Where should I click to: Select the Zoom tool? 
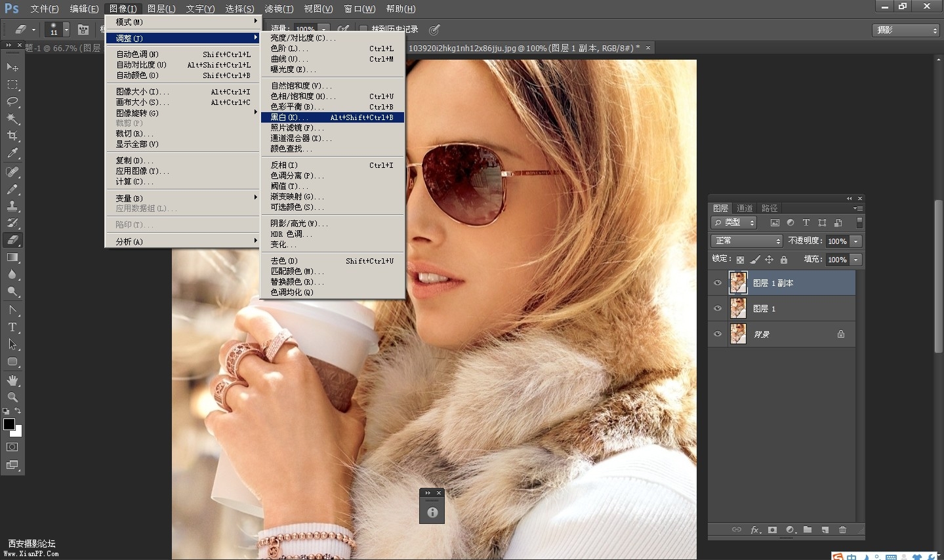click(x=12, y=397)
